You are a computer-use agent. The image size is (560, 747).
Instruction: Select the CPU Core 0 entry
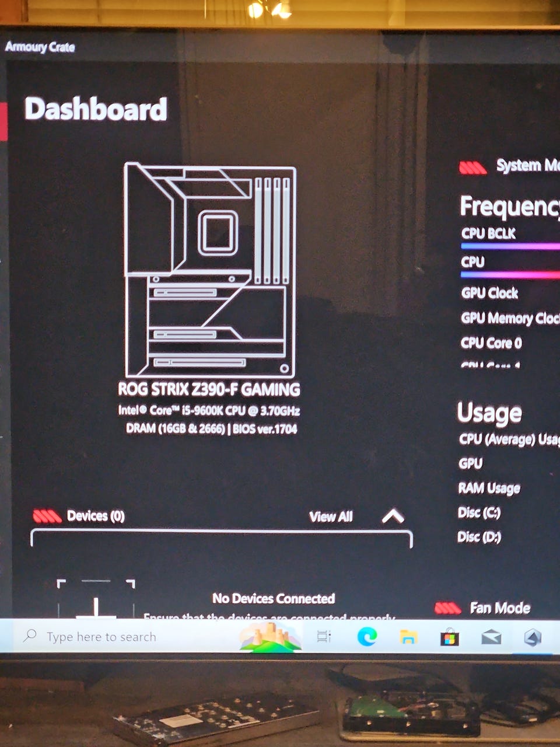[x=491, y=343]
